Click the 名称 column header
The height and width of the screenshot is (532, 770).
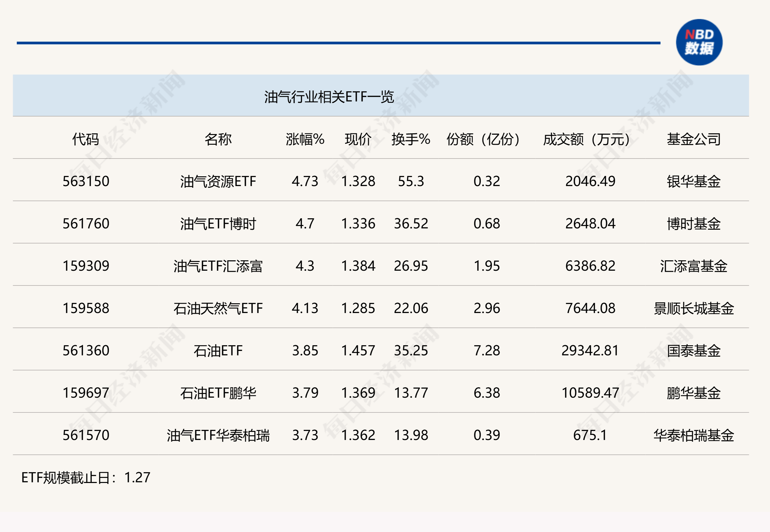click(218, 139)
